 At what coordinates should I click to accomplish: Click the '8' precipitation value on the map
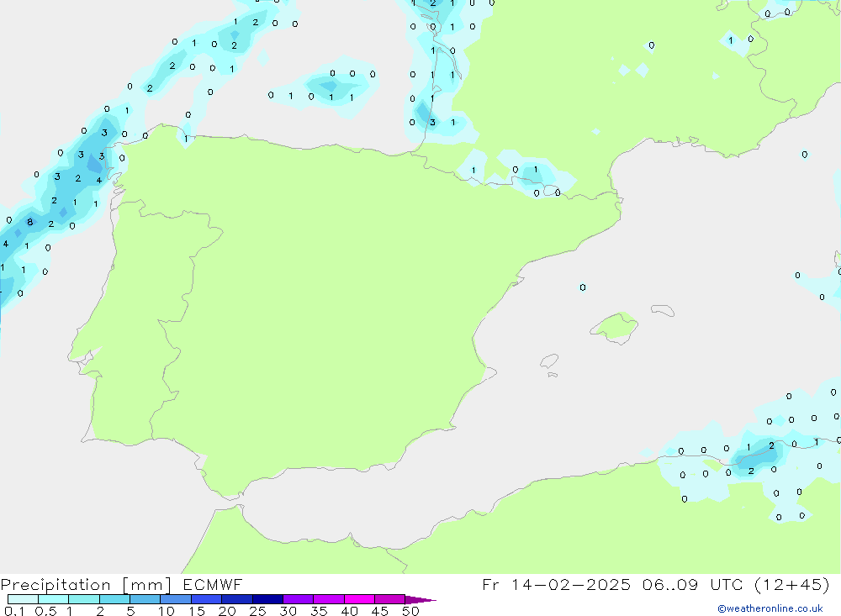30,222
